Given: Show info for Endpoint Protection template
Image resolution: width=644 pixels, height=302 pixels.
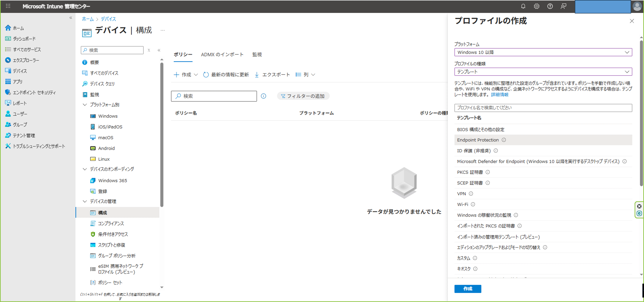Looking at the screenshot, I should [504, 140].
